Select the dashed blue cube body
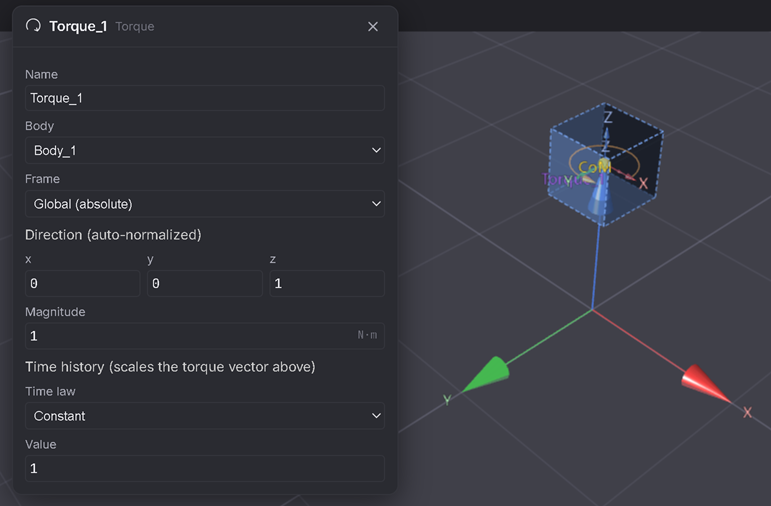The height and width of the screenshot is (506, 771). pos(606,164)
